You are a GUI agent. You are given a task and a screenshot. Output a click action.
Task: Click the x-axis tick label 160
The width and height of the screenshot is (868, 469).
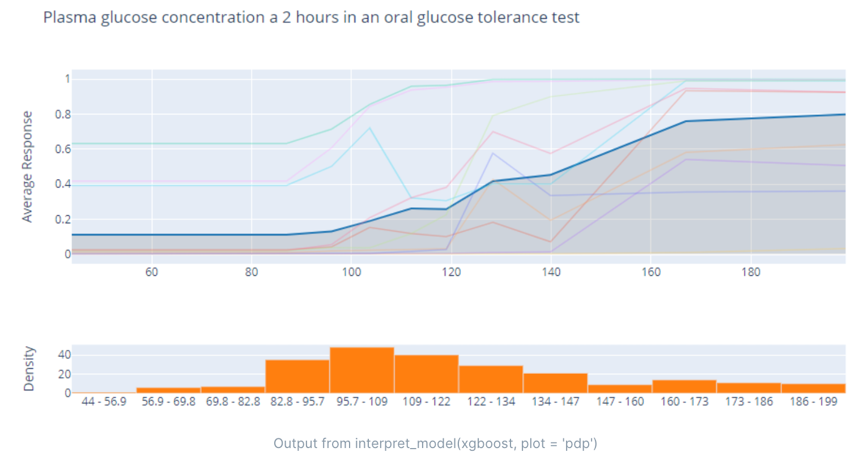coord(651,272)
